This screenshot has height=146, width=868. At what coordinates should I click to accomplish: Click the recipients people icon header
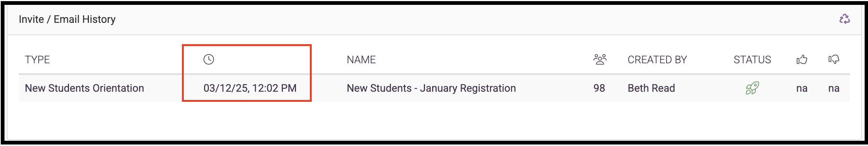(x=599, y=60)
